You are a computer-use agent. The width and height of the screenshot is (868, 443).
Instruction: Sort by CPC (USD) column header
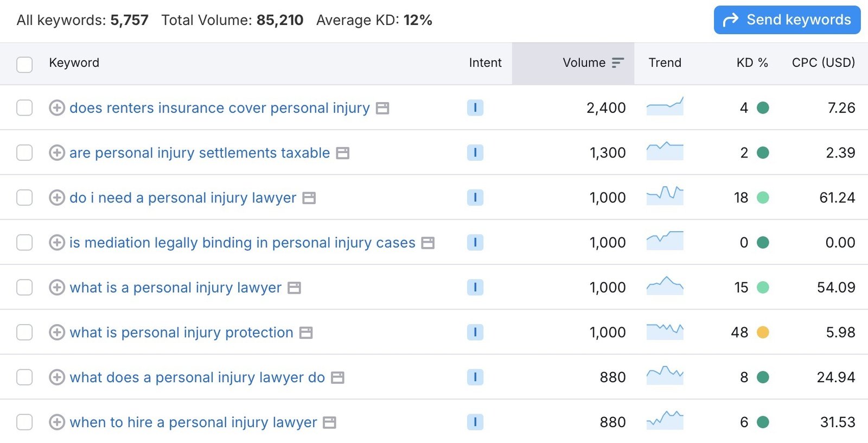coord(824,62)
